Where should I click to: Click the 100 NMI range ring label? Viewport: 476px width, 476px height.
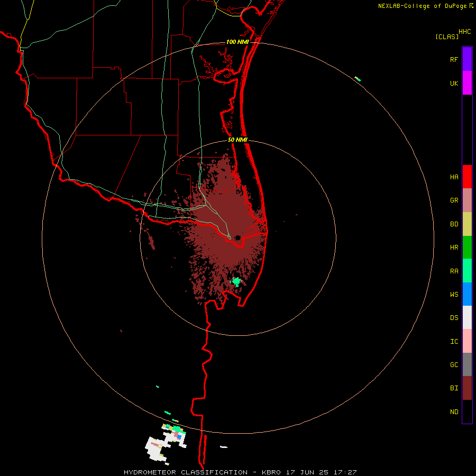237,42
